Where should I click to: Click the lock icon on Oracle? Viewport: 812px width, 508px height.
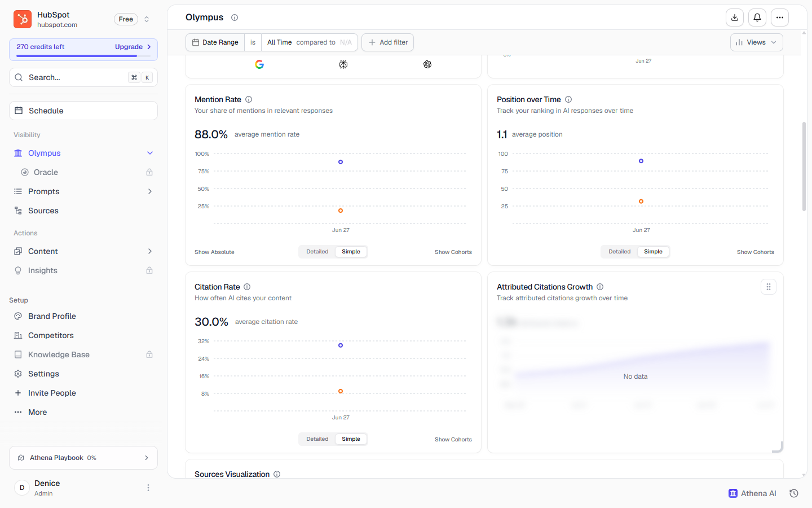tap(149, 172)
